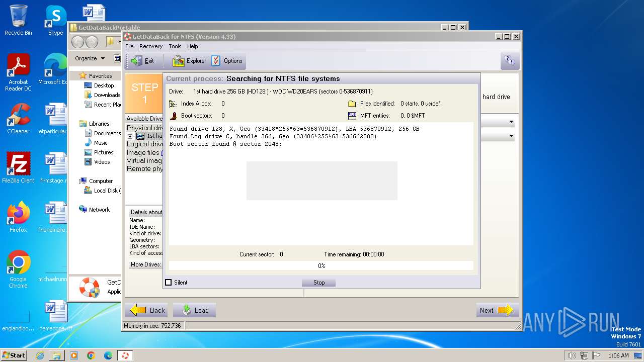The image size is (644, 362).
Task: Click the Load button
Action: pos(195,310)
